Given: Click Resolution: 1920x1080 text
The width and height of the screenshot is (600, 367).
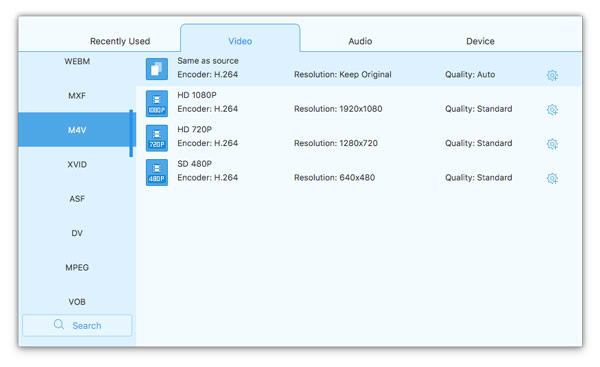Looking at the screenshot, I should (x=338, y=109).
